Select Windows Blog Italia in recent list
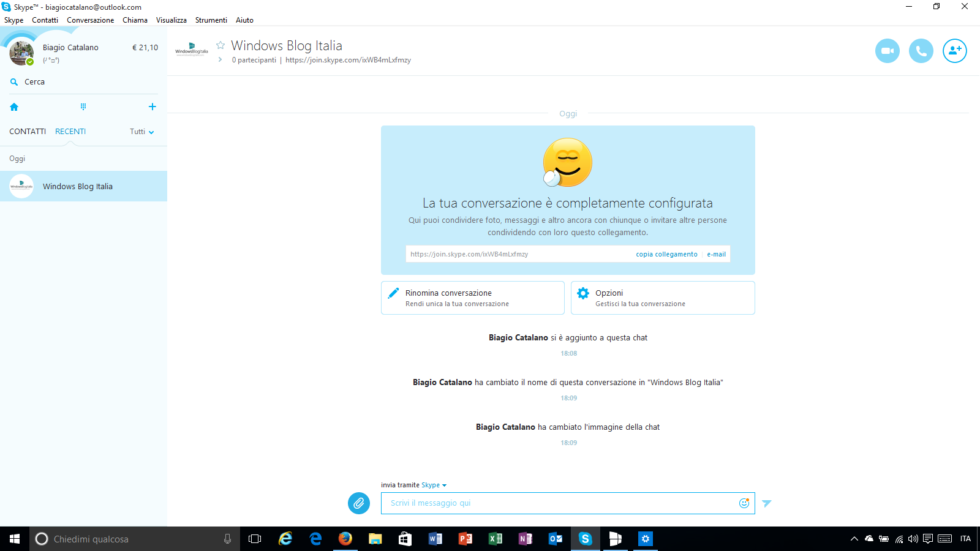Image resolution: width=980 pixels, height=551 pixels. click(x=83, y=186)
